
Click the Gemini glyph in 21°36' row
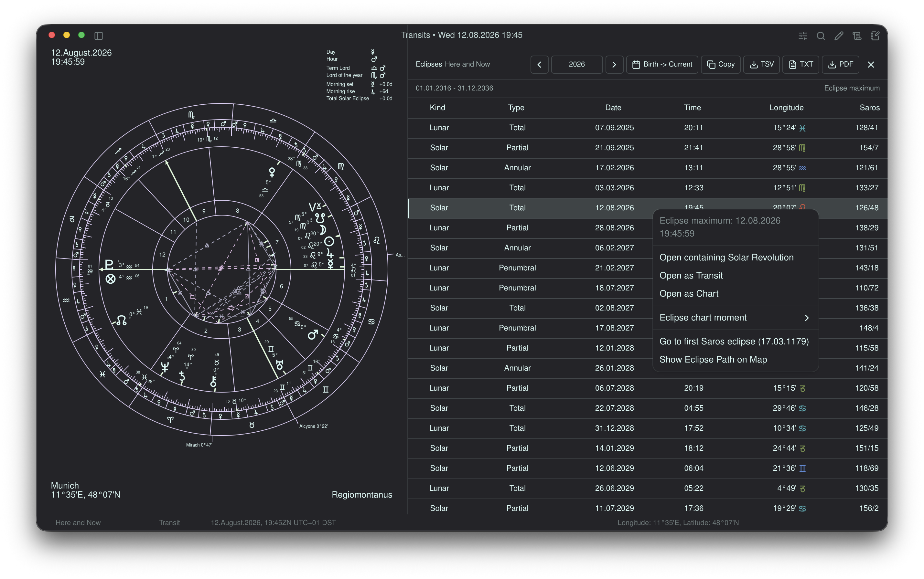802,468
